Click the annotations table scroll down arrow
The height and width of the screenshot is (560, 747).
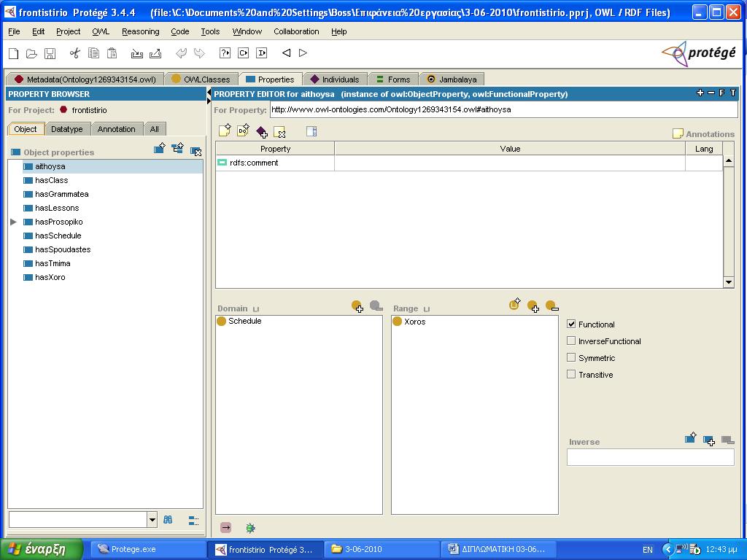729,282
